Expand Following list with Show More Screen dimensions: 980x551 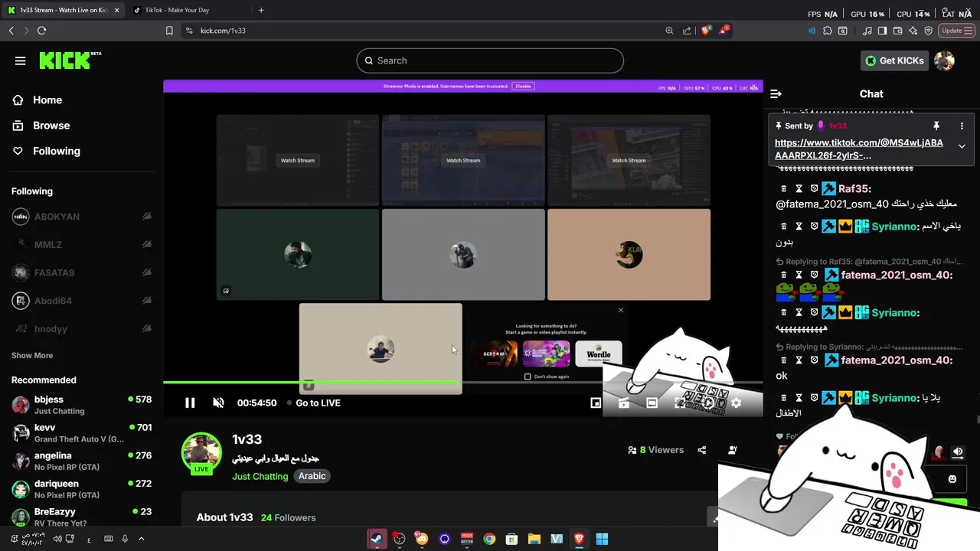point(32,355)
